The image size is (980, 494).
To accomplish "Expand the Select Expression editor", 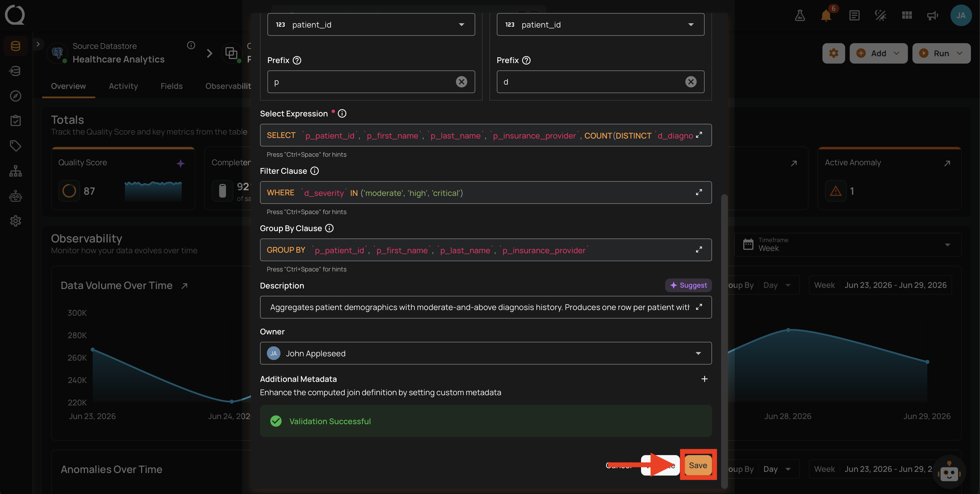I will point(699,135).
